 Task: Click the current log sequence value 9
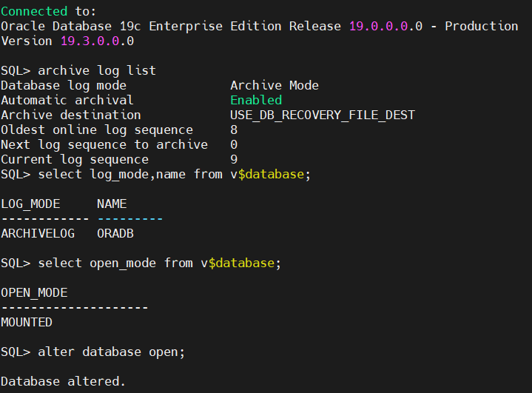(234, 159)
